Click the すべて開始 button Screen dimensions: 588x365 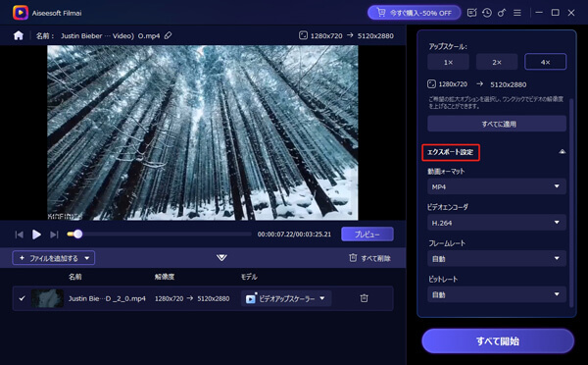[x=498, y=341]
